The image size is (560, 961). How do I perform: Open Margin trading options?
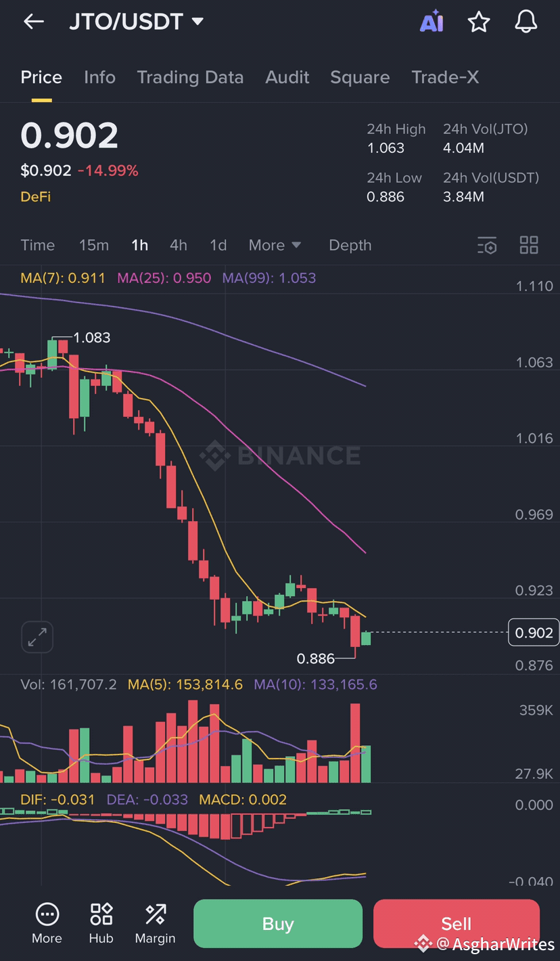(155, 922)
